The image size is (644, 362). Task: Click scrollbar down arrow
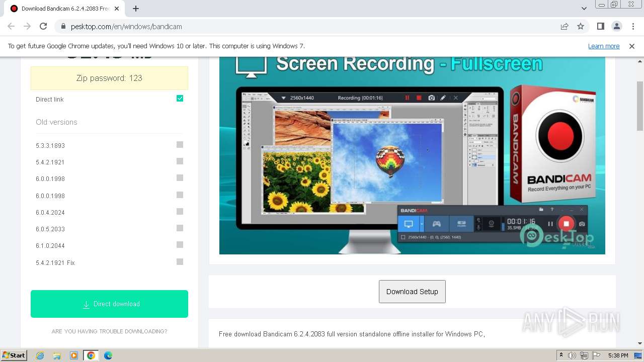[x=640, y=343]
